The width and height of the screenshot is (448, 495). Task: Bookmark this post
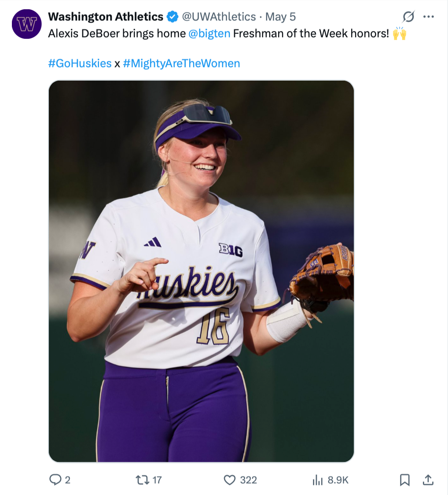[x=404, y=480]
